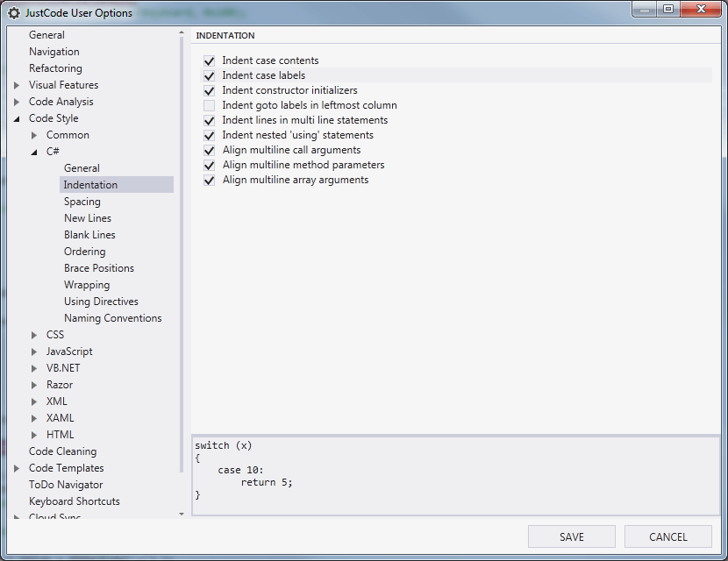Select the Code Analysis label
This screenshot has width=728, height=561.
pos(61,102)
